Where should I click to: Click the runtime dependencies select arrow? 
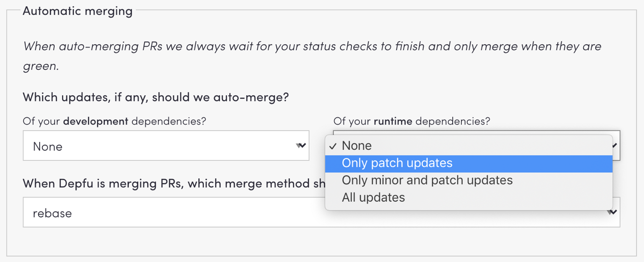(x=615, y=145)
